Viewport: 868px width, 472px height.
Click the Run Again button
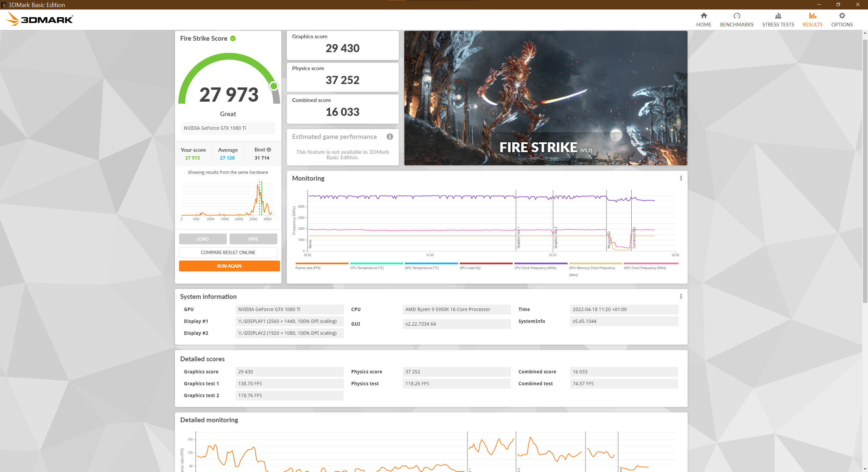(x=229, y=266)
